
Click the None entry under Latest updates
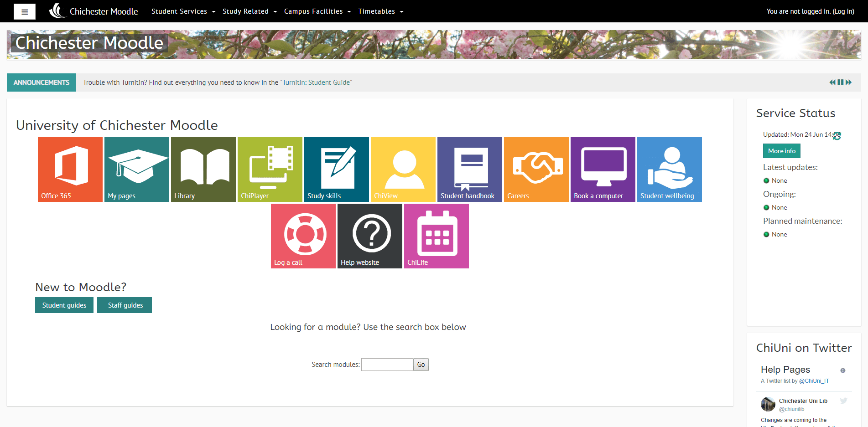click(x=779, y=180)
